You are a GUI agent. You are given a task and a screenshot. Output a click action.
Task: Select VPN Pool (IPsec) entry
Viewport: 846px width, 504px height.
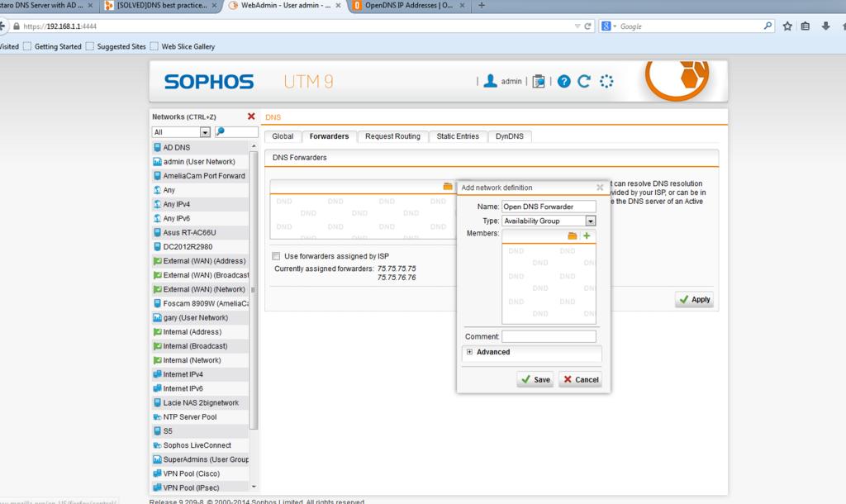[200, 487]
